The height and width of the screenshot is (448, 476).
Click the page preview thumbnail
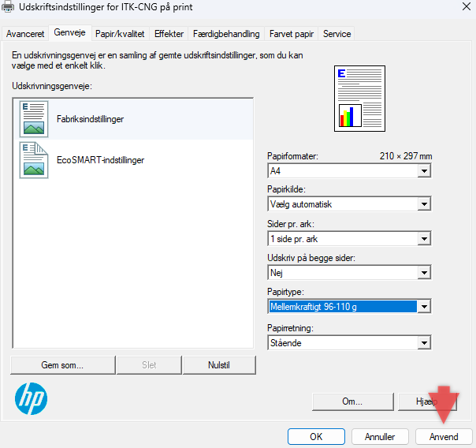[359, 99]
